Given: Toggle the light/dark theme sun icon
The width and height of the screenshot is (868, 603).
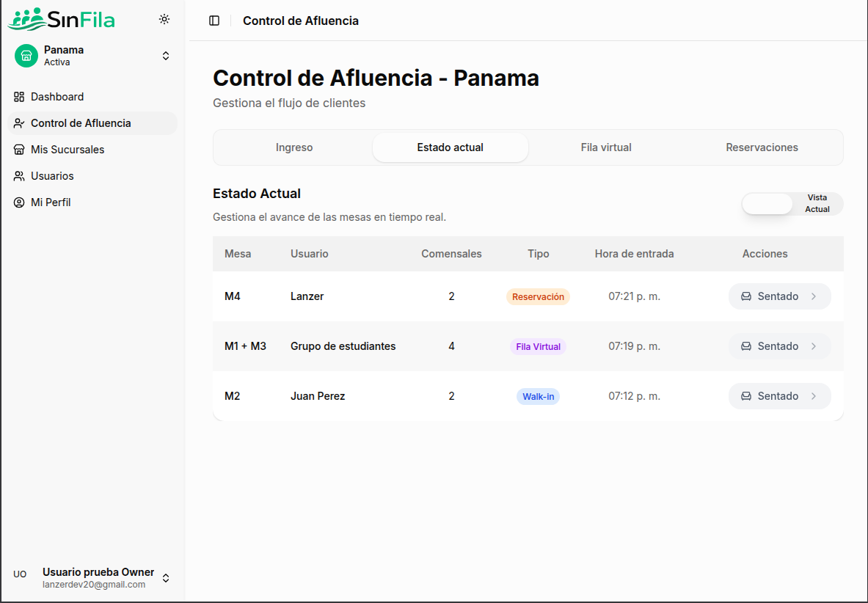Looking at the screenshot, I should [x=164, y=19].
